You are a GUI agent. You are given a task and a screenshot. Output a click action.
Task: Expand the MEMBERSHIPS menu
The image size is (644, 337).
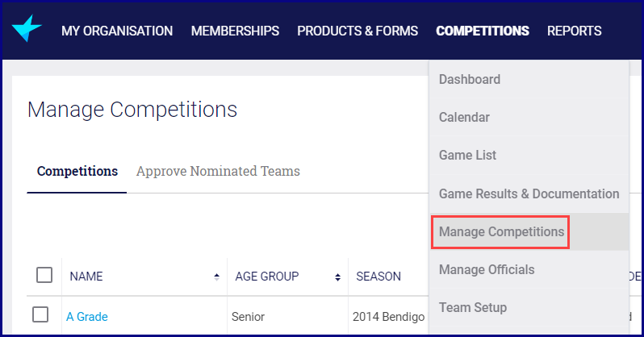coord(235,31)
